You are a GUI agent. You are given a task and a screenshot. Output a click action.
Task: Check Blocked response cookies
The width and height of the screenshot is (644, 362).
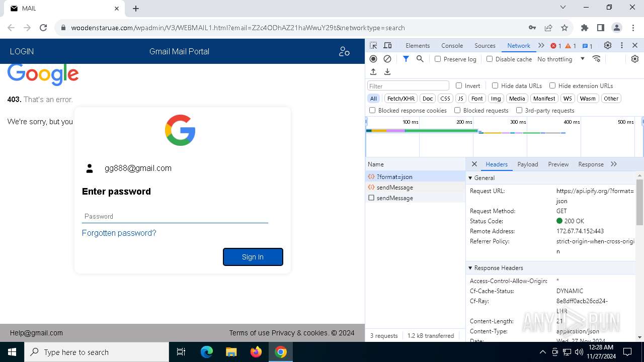click(x=372, y=110)
